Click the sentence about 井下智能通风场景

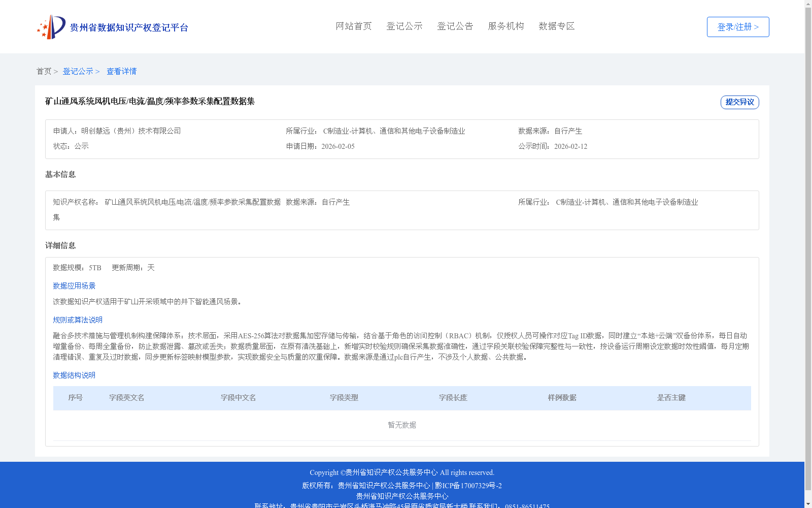tap(148, 302)
